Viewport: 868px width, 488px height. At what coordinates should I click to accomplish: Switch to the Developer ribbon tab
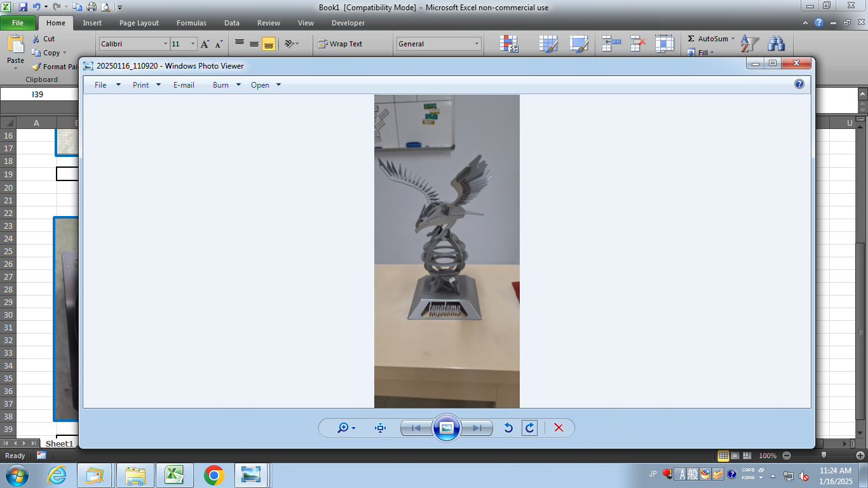pyautogui.click(x=348, y=23)
